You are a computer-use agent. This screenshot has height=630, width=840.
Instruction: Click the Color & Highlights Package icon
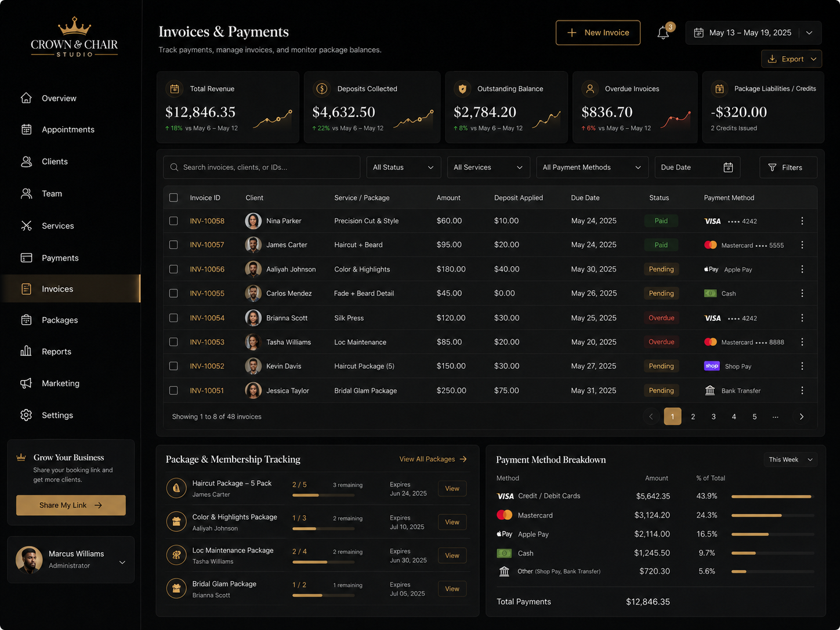(176, 522)
